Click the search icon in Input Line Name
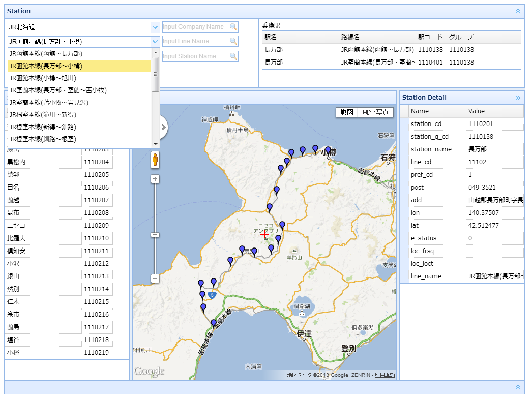The image size is (532, 403). point(233,42)
